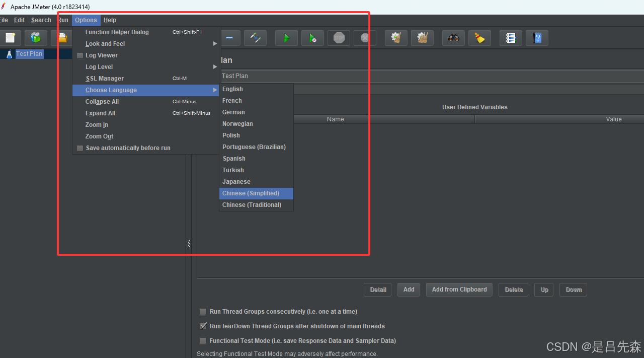Select Zoom In menu item
The width and height of the screenshot is (644, 358).
click(146, 125)
